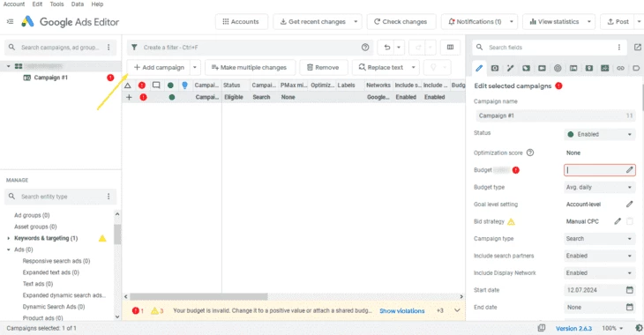Select Ad groups (0) in Manage list
The height and width of the screenshot is (335, 644).
pos(32,215)
